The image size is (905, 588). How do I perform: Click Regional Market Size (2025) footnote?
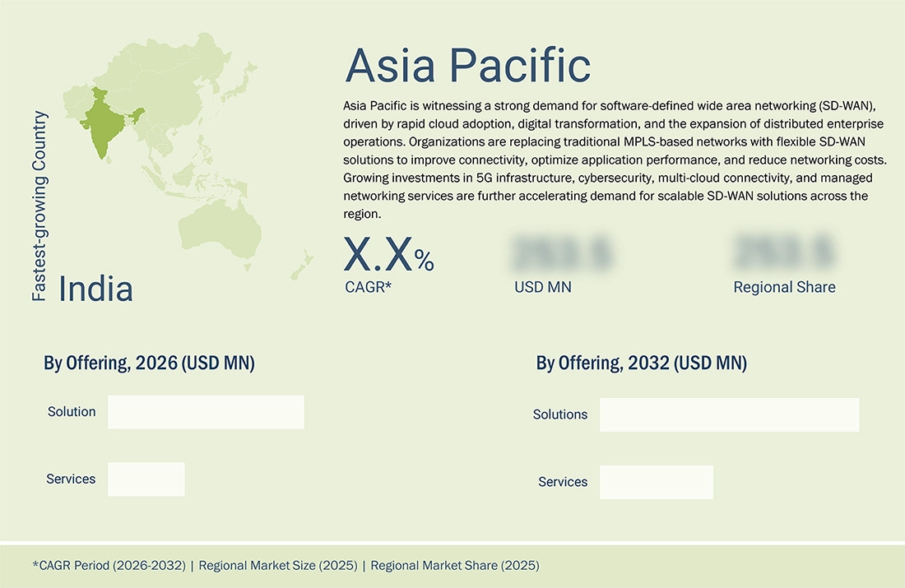pyautogui.click(x=278, y=566)
